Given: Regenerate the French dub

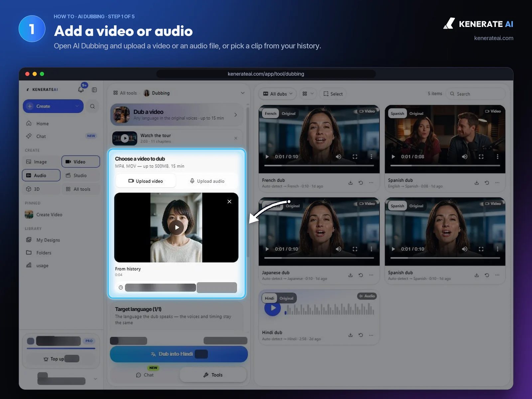Looking at the screenshot, I should point(361,183).
